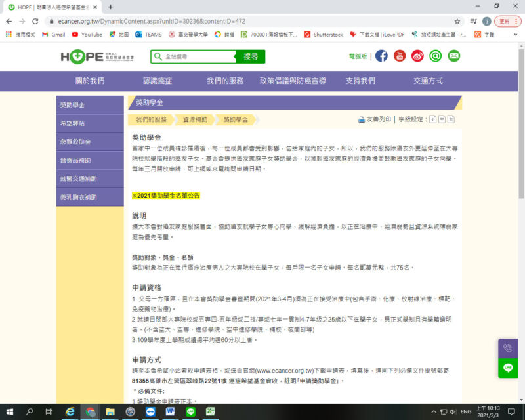Image resolution: width=525 pixels, height=420 pixels.
Task: Select 就醫交通補助 in the left sidebar
Action: point(78,178)
